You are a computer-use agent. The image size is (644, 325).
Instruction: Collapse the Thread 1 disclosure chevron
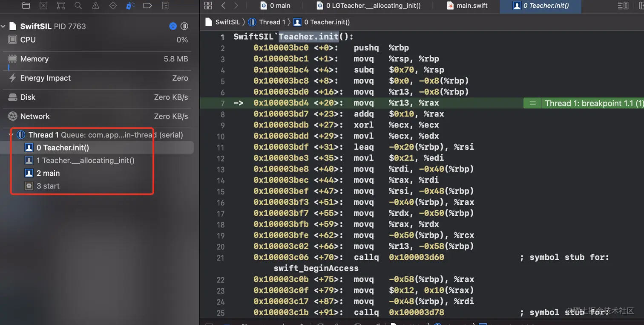pyautogui.click(x=11, y=135)
